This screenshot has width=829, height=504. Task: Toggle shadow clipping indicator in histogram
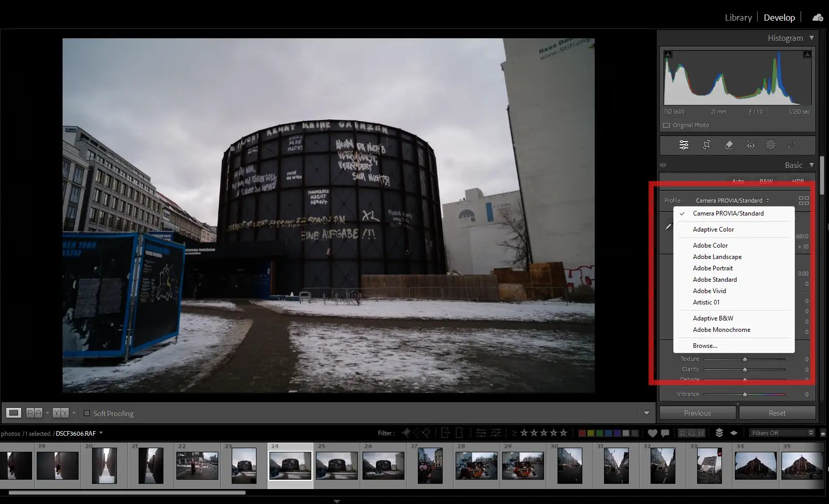pos(668,54)
